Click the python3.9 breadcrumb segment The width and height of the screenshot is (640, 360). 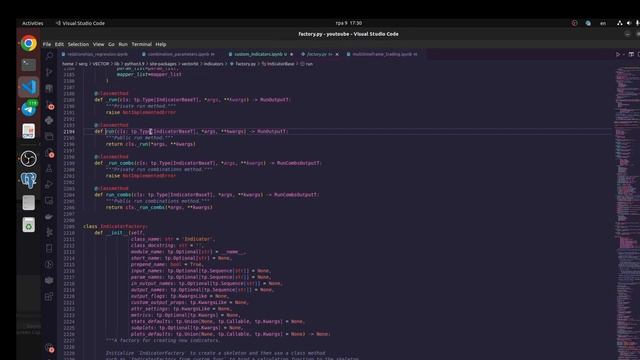[134, 64]
